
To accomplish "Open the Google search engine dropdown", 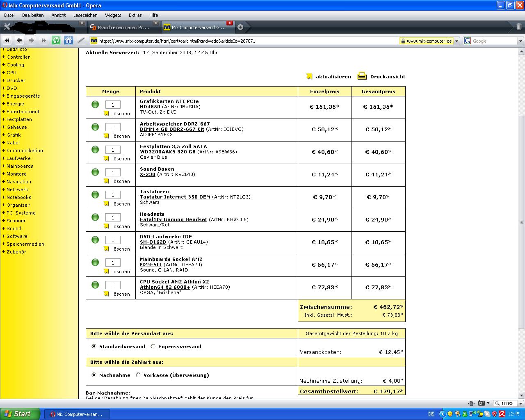I will (520, 41).
